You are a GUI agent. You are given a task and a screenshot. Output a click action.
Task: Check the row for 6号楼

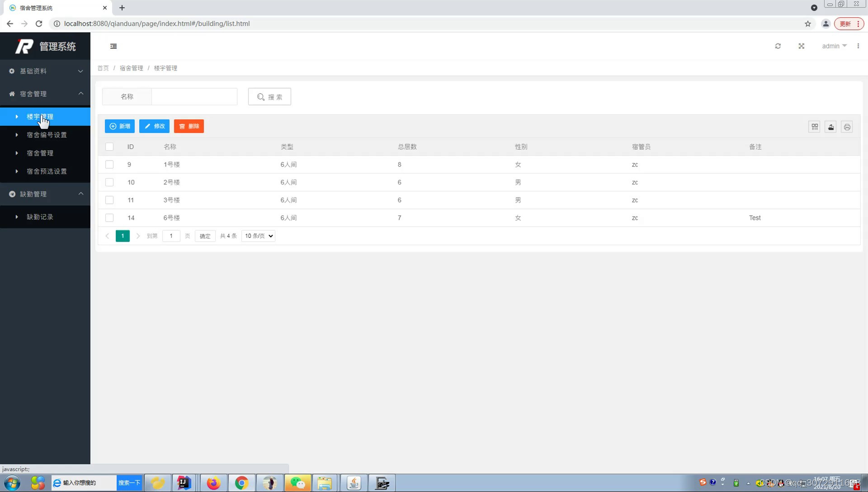[x=109, y=218]
